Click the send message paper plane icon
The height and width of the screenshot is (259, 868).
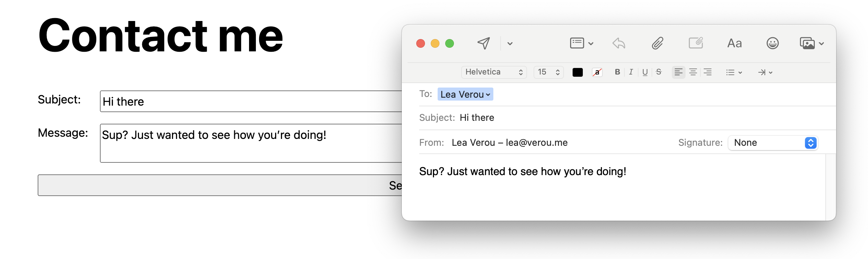coord(484,43)
